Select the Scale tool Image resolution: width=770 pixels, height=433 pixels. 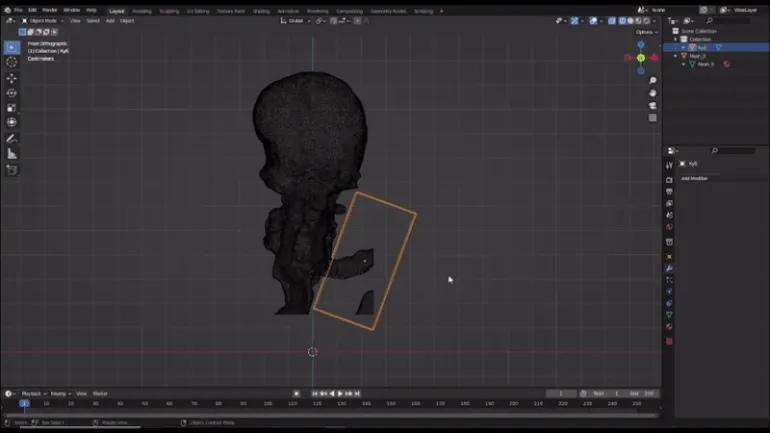12,108
